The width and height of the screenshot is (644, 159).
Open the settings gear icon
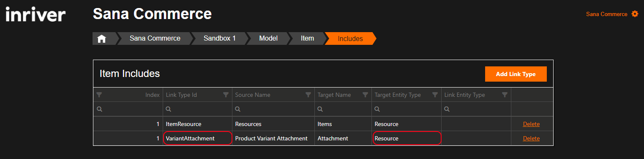coord(635,14)
